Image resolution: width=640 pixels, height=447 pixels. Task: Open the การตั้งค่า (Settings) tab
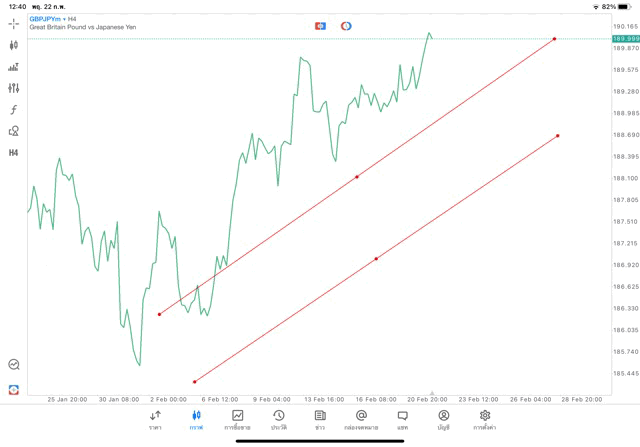[485, 420]
